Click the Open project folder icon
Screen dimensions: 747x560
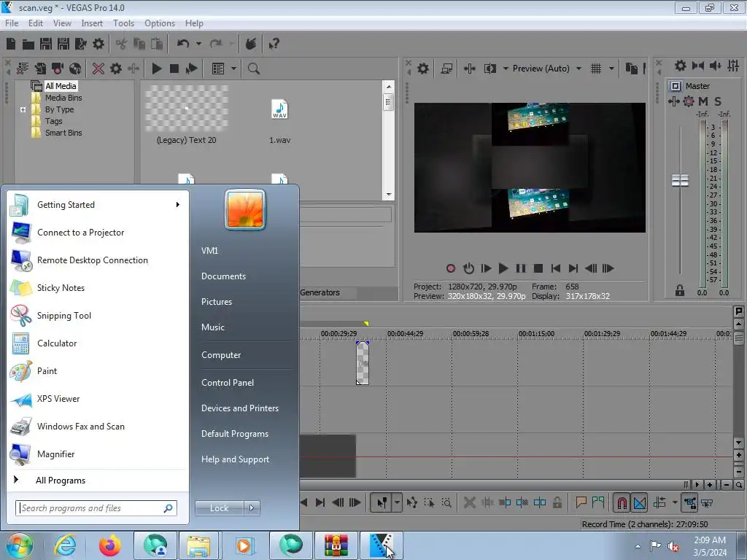click(x=28, y=44)
